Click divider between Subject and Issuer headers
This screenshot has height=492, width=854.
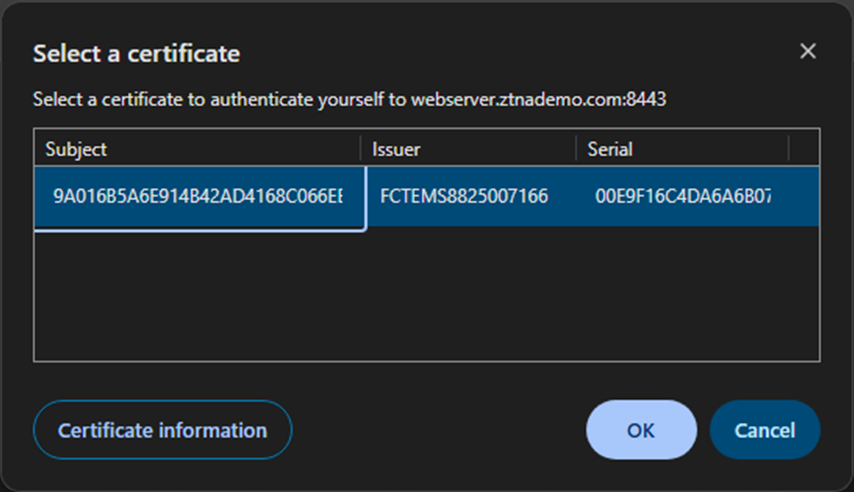coord(361,149)
